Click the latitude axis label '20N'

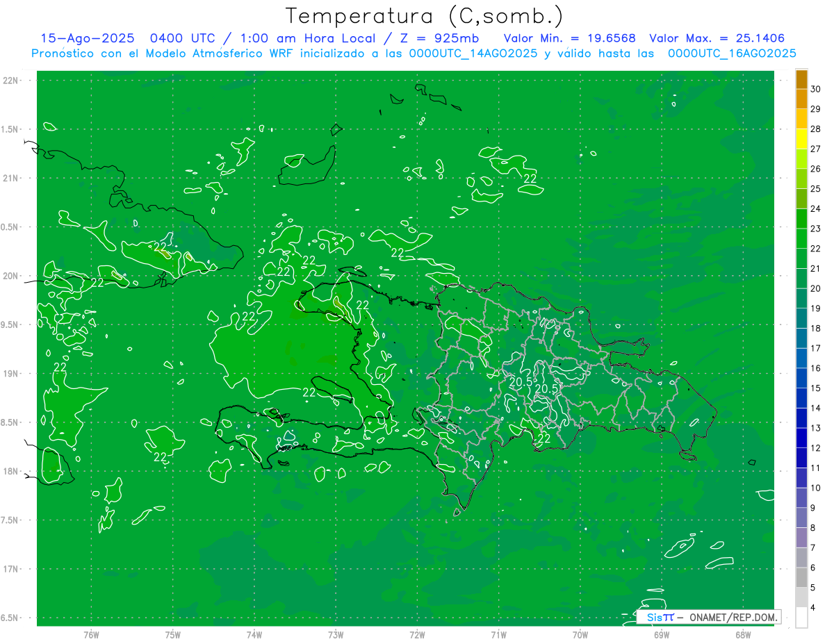[11, 276]
